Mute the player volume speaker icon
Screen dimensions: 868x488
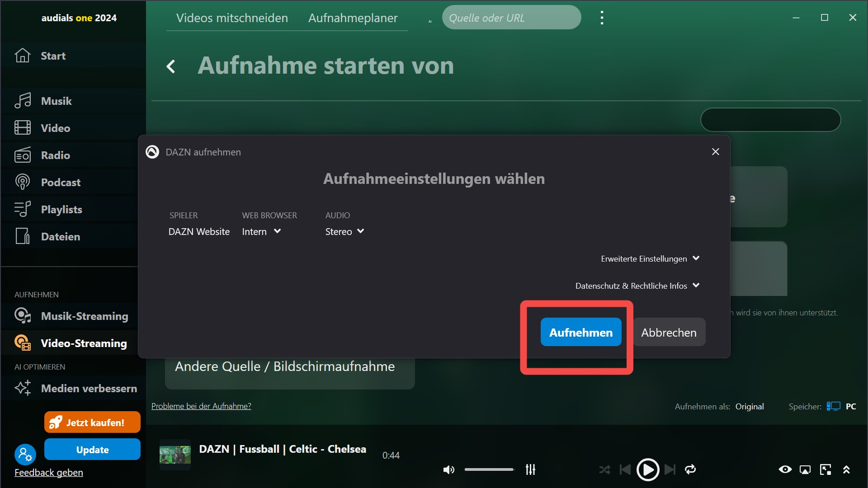point(448,470)
